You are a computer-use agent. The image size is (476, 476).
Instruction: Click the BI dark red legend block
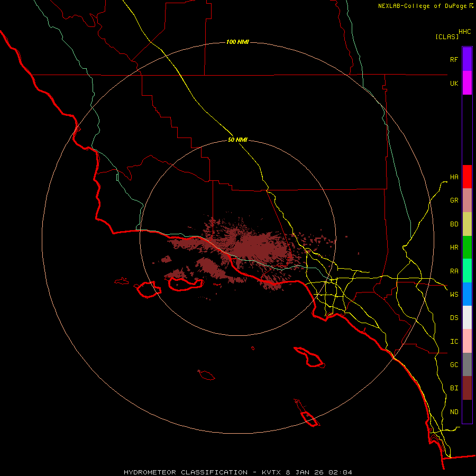click(467, 388)
